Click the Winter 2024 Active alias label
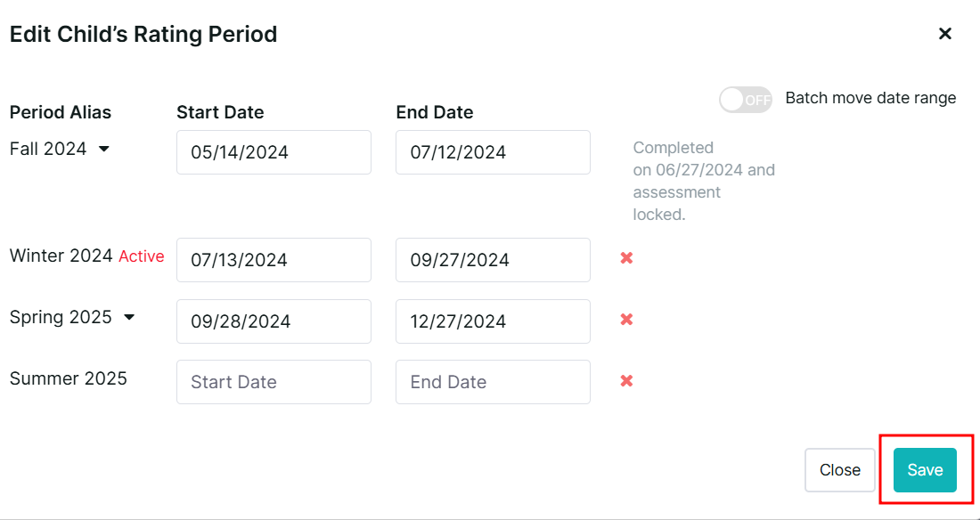980x520 pixels. 86,256
